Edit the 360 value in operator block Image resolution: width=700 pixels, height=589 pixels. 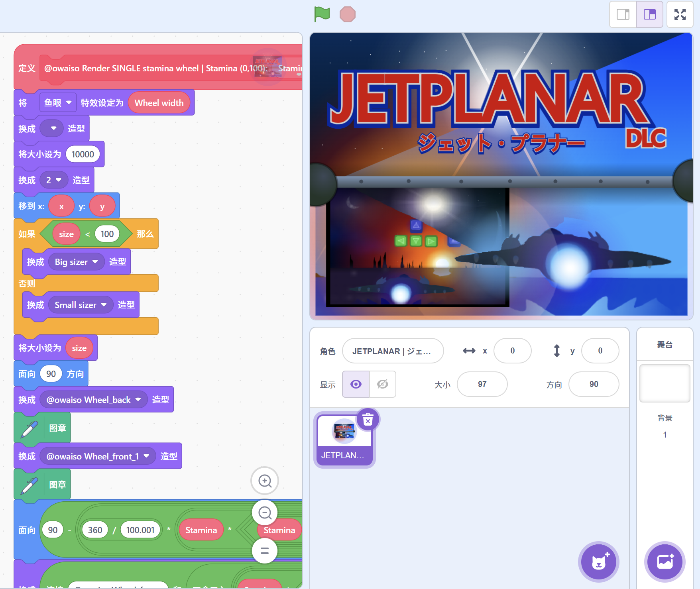tap(95, 530)
